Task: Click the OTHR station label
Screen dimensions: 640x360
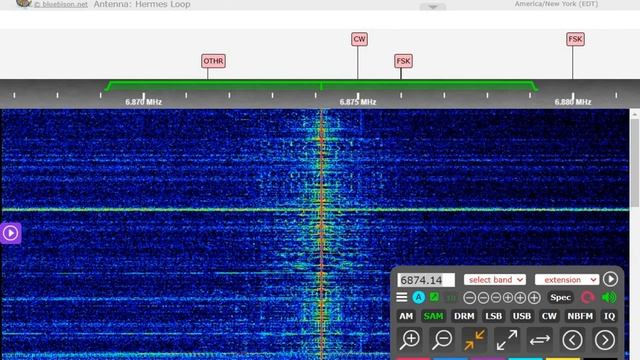Action: click(x=213, y=61)
